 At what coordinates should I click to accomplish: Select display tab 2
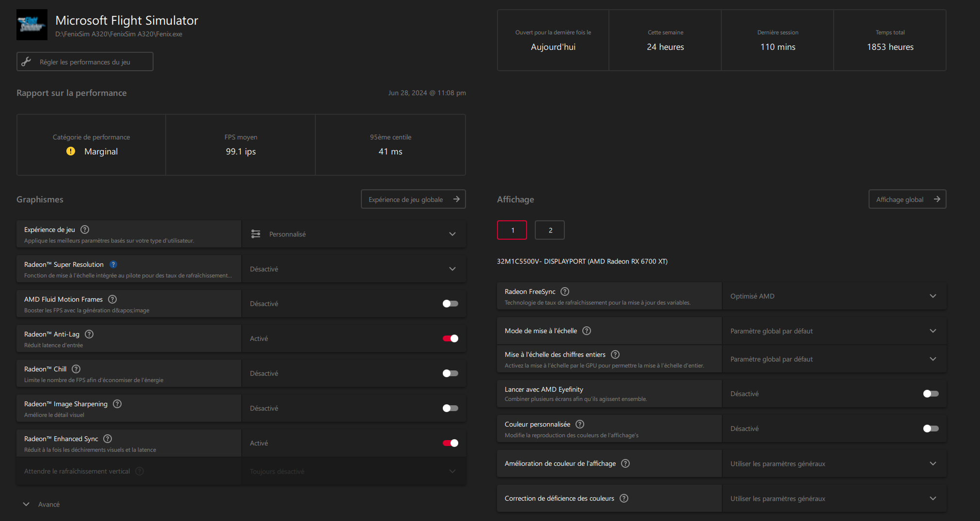coord(550,230)
